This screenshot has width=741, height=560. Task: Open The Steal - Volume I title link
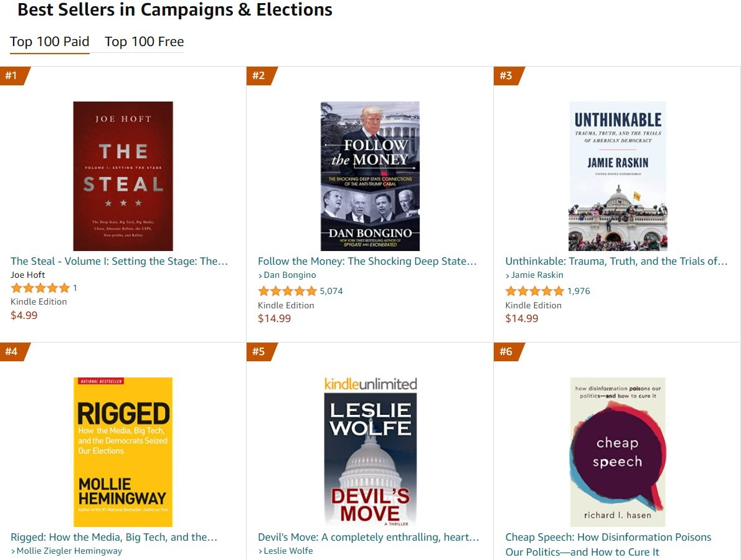pos(119,261)
